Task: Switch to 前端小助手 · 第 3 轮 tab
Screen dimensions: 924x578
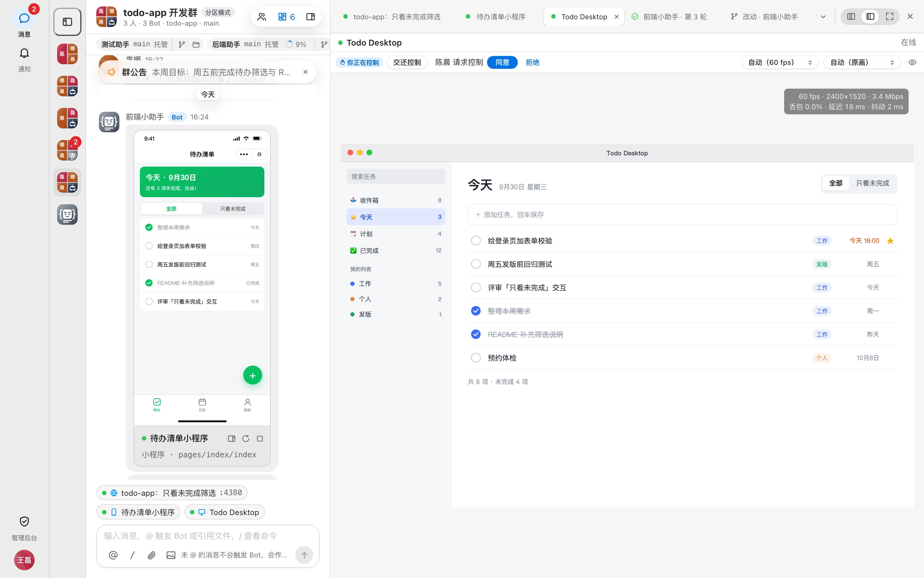Action: [x=669, y=17]
